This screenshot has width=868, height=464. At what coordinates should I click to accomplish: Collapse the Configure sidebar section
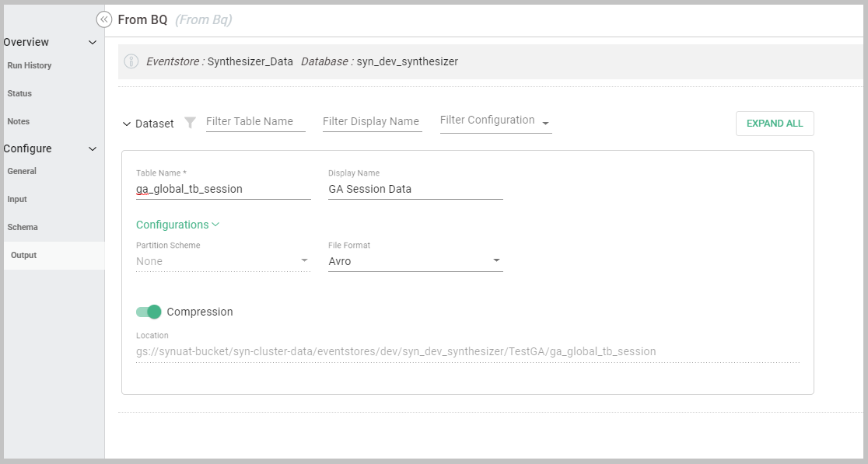point(93,149)
